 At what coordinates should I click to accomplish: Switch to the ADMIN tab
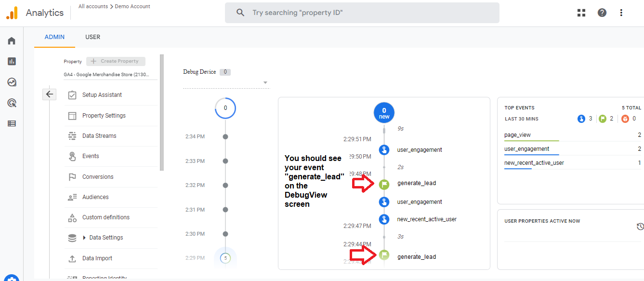tap(54, 37)
